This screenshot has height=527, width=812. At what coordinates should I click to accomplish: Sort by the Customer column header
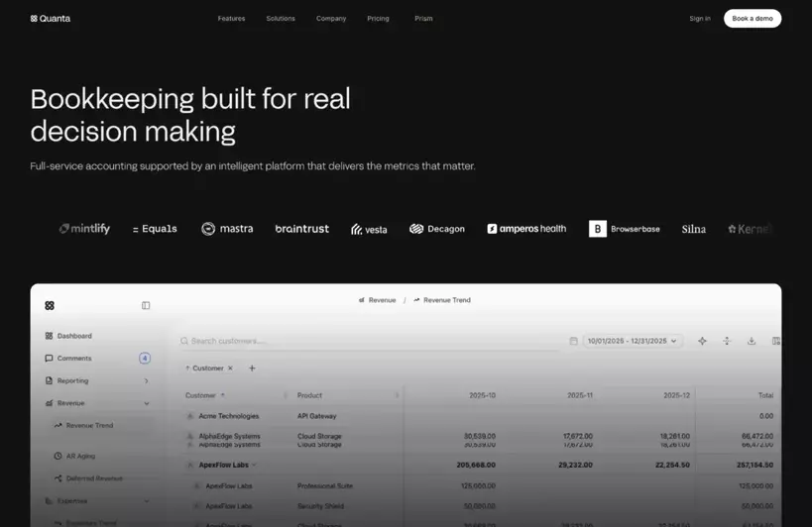[x=205, y=395]
